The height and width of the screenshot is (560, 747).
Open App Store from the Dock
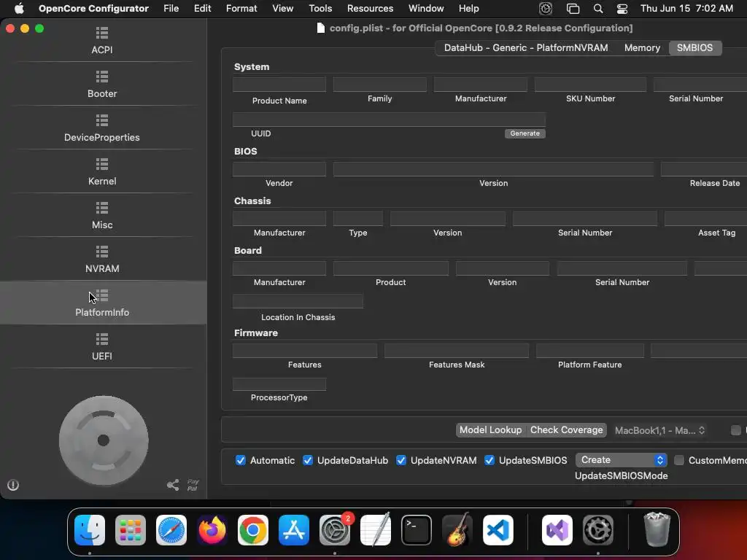coord(293,530)
